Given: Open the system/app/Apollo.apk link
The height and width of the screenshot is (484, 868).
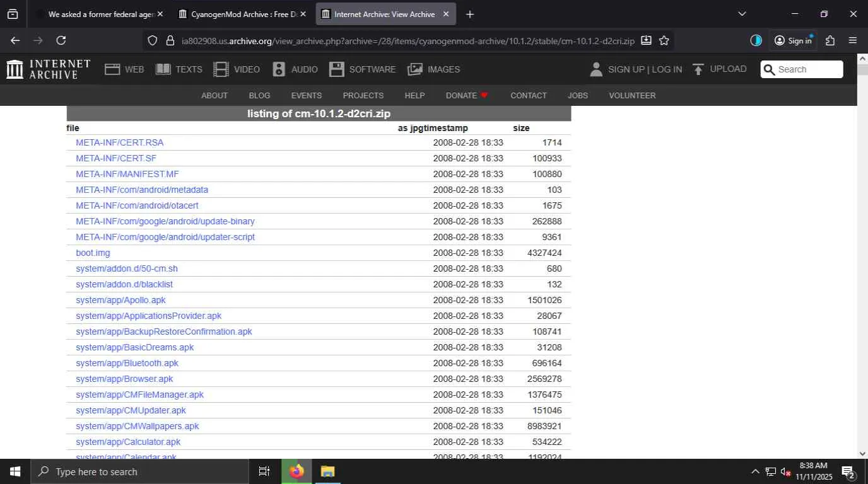Looking at the screenshot, I should [x=120, y=300].
